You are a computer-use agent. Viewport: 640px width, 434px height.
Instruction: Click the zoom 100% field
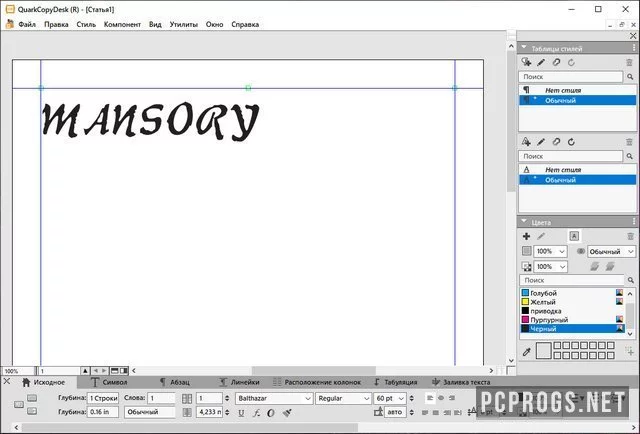click(18, 371)
